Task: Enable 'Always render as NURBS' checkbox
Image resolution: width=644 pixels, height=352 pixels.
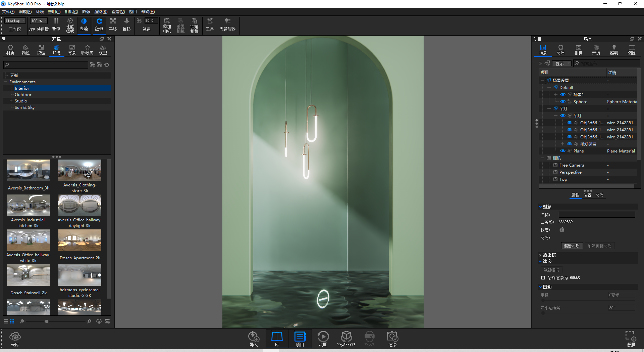Action: click(x=543, y=278)
